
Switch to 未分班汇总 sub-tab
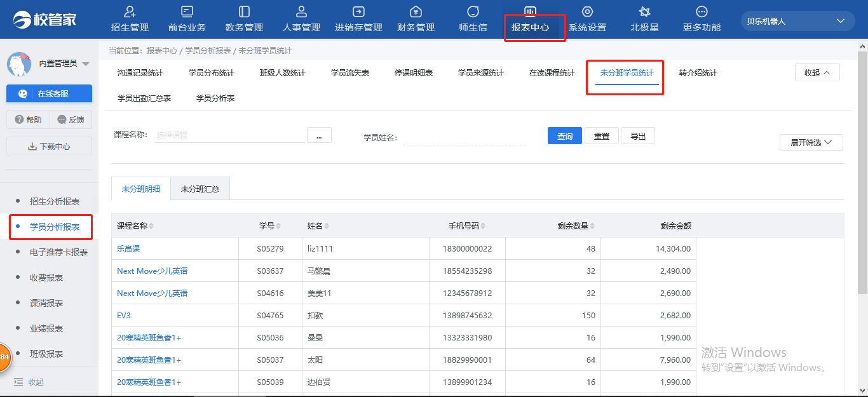tap(200, 189)
